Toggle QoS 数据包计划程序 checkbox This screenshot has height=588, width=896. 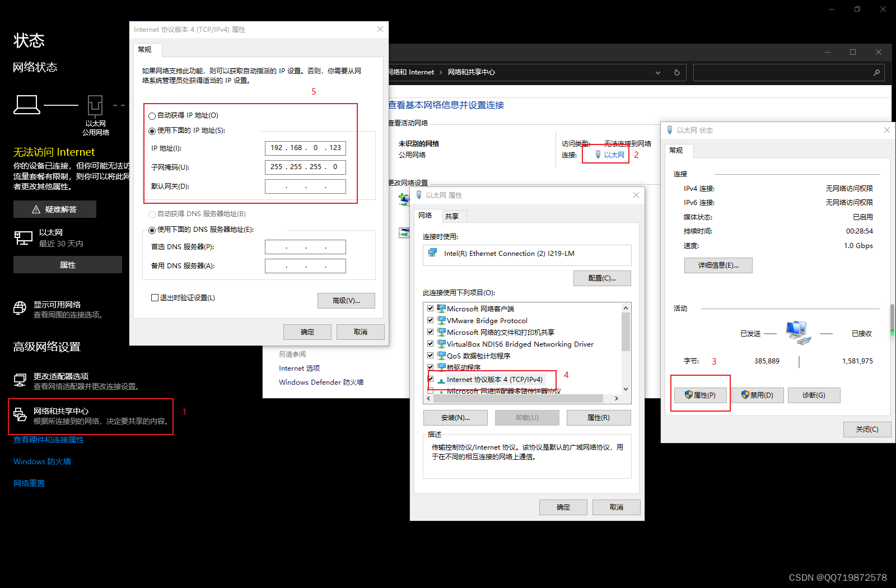pos(430,355)
